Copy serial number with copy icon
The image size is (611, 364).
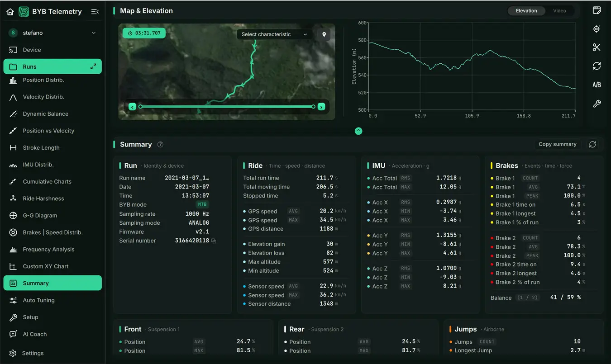(214, 241)
